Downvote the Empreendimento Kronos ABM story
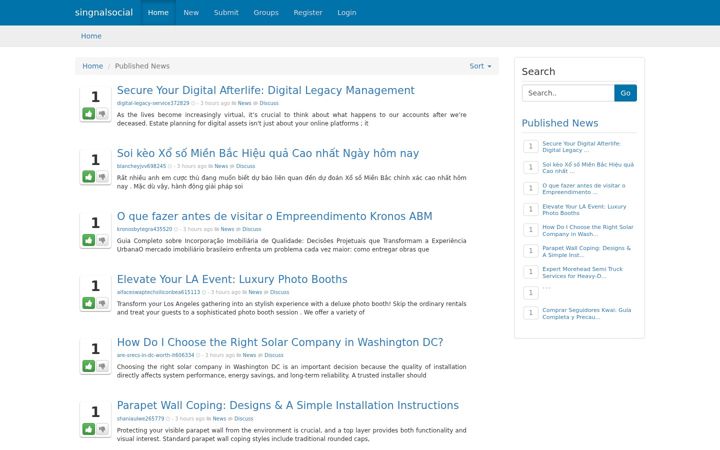720x450 pixels. [102, 240]
